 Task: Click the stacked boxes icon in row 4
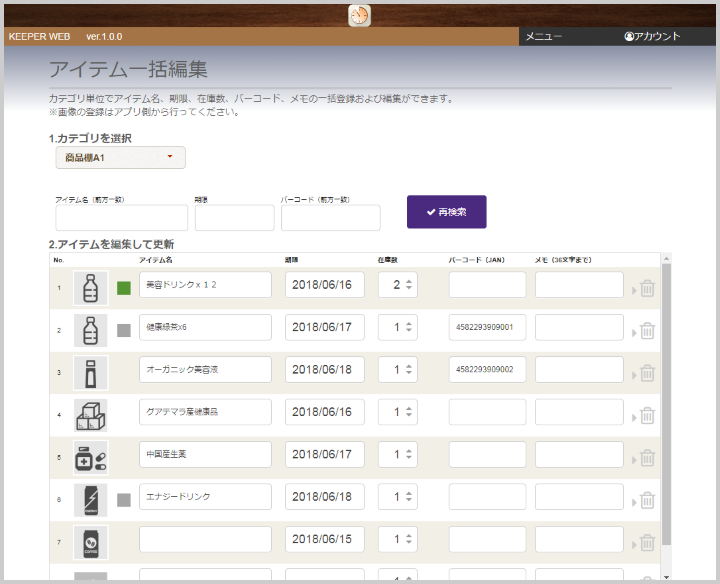pos(90,414)
